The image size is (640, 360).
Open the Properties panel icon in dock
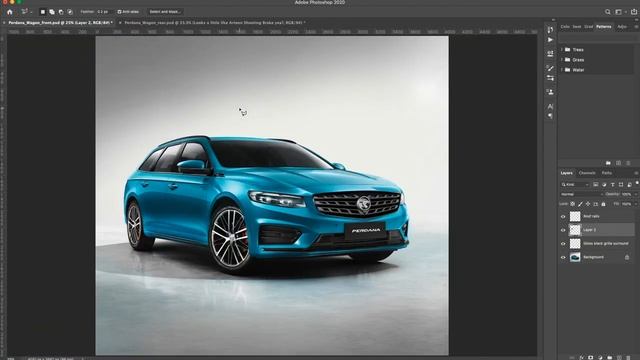click(x=550, y=54)
